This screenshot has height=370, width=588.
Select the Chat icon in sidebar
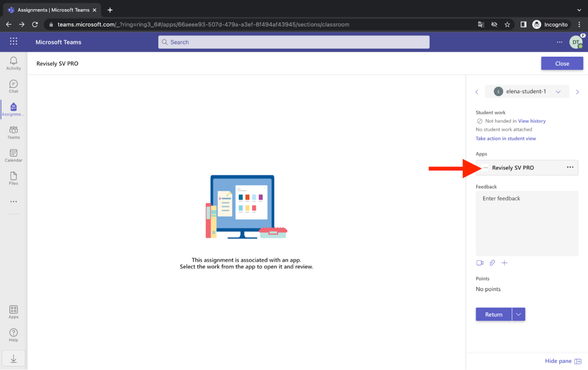[x=13, y=86]
